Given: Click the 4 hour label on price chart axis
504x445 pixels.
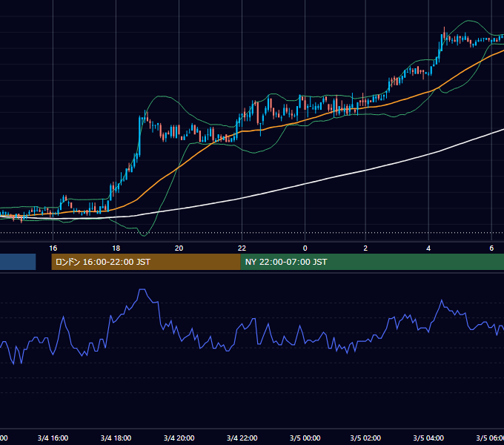Looking at the screenshot, I should pyautogui.click(x=428, y=248).
